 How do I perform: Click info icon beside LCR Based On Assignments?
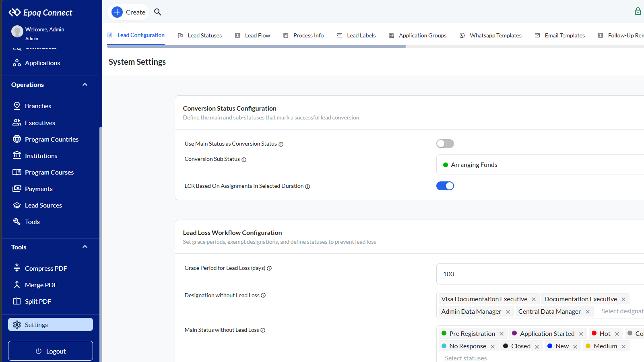point(308,187)
